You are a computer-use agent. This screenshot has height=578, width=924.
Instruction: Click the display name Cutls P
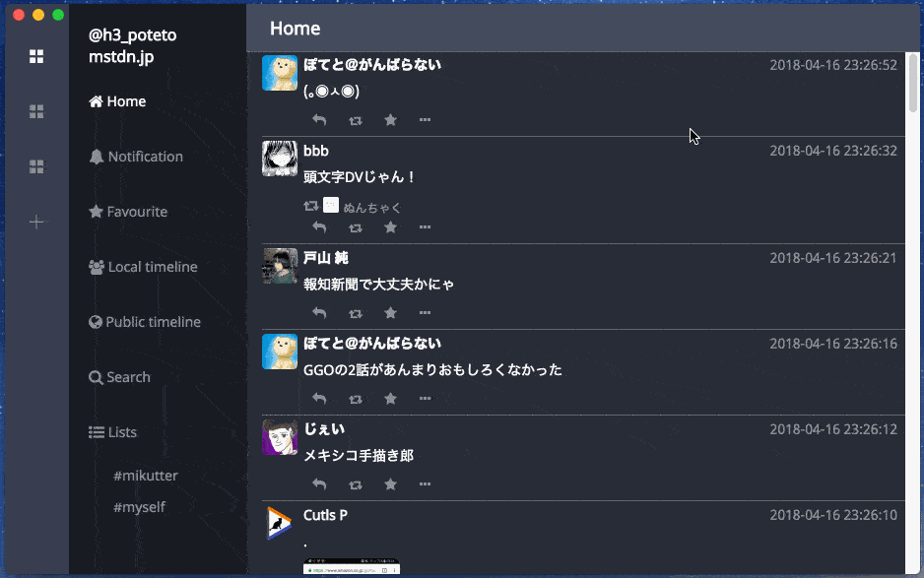point(325,515)
